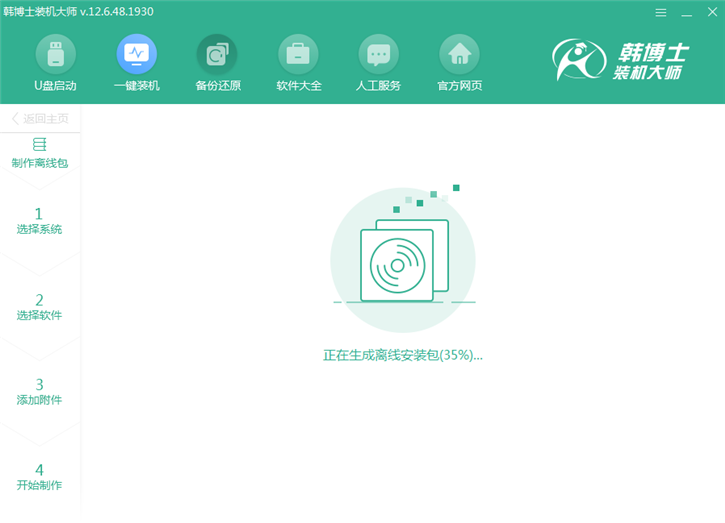725x523 pixels.
Task: Open the 软件大全 software collection icon
Action: tap(298, 55)
